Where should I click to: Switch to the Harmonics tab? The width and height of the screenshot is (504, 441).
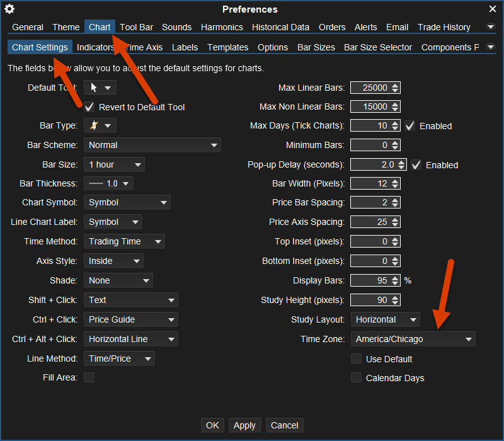(222, 27)
